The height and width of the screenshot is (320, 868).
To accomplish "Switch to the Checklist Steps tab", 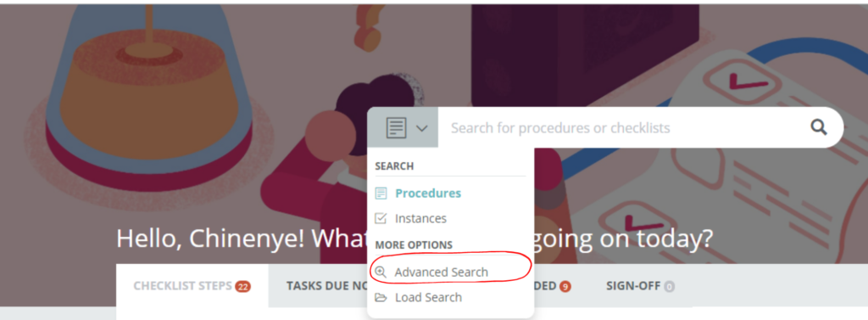I will pos(192,285).
